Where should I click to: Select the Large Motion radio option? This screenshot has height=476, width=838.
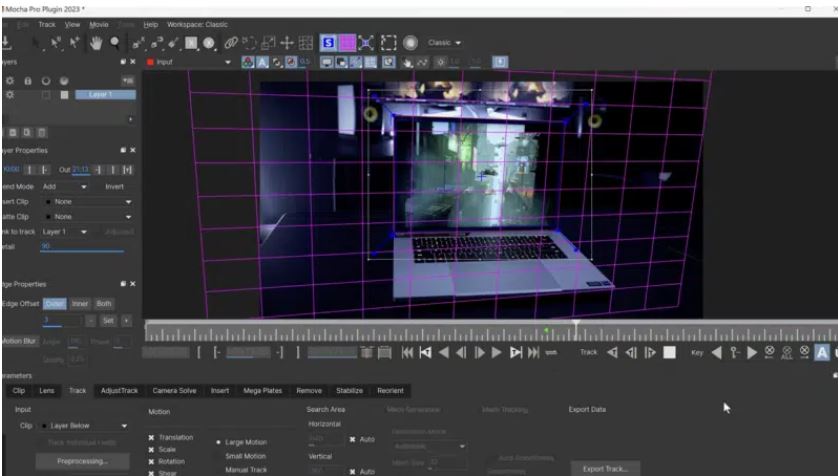click(x=218, y=442)
